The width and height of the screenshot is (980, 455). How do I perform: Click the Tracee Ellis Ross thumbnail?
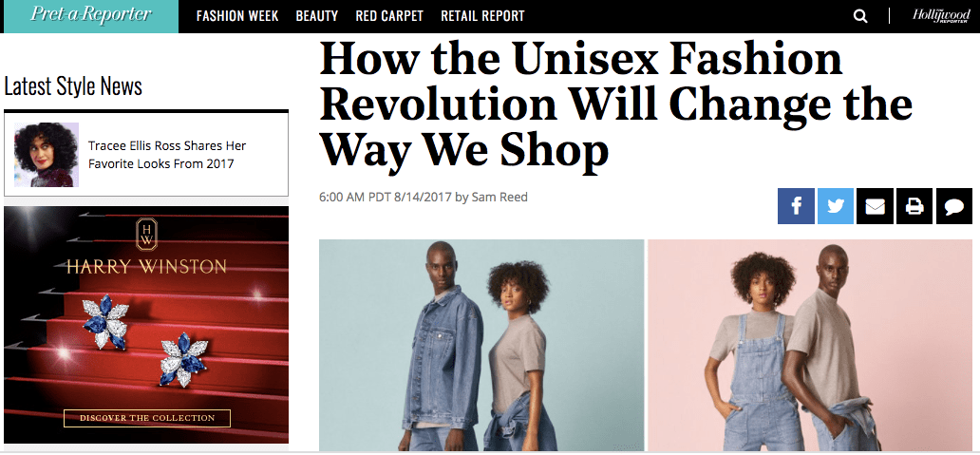point(47,155)
